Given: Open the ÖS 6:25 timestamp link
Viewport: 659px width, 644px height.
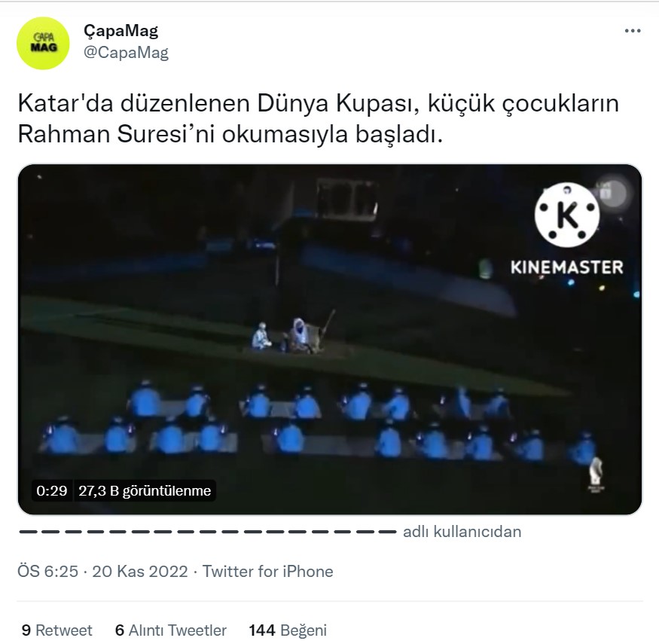Looking at the screenshot, I should coord(48,572).
